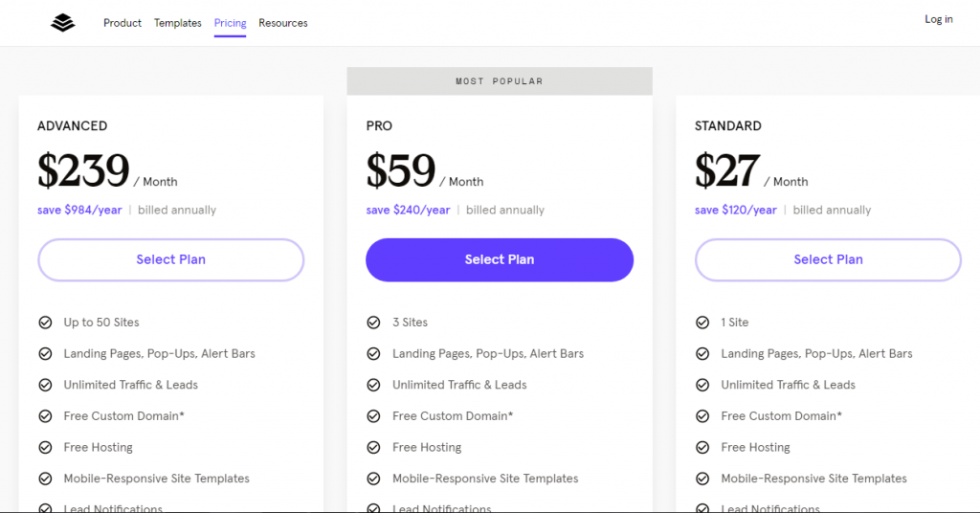Click Pro plan's Mobile-Responsive Site Templates checkmark
The width and height of the screenshot is (980, 513).
[x=373, y=479]
